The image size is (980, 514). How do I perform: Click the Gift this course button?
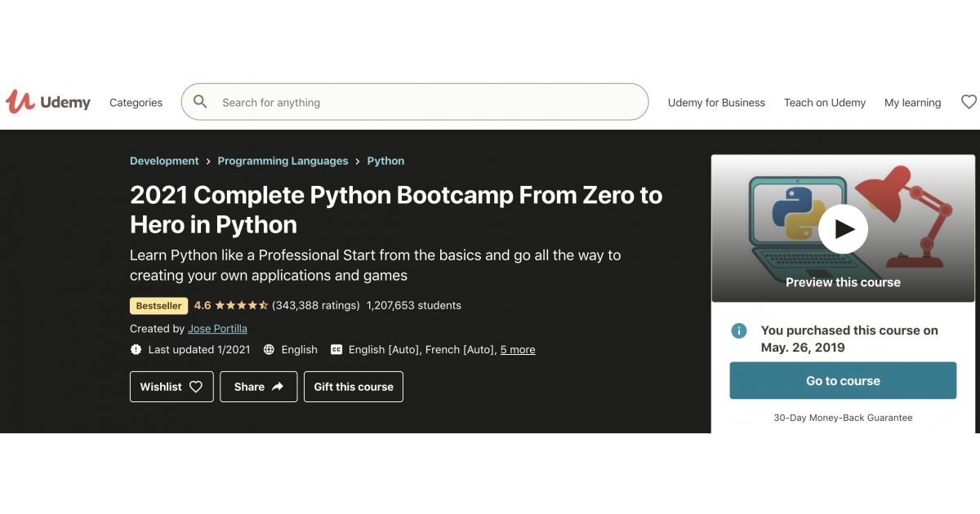(354, 387)
